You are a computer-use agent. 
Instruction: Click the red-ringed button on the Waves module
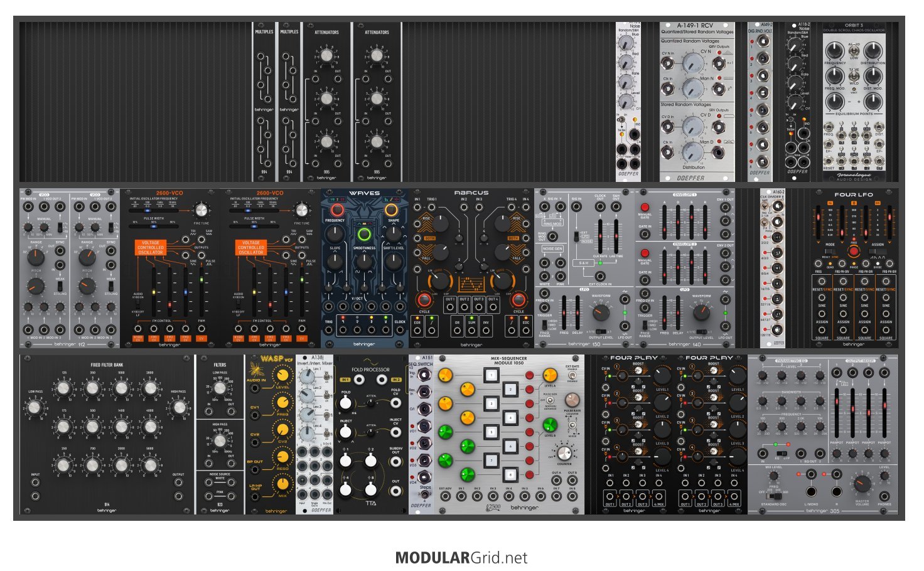tap(336, 210)
